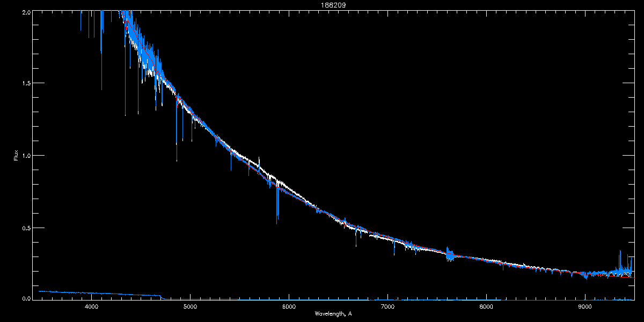Viewport: 644px width, 322px height.
Task: Click the 8000 x-axis tick label
Action: point(486,307)
